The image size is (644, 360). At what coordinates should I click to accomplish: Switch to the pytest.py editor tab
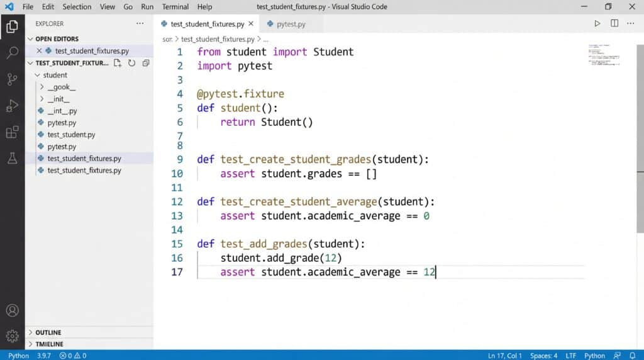(291, 24)
